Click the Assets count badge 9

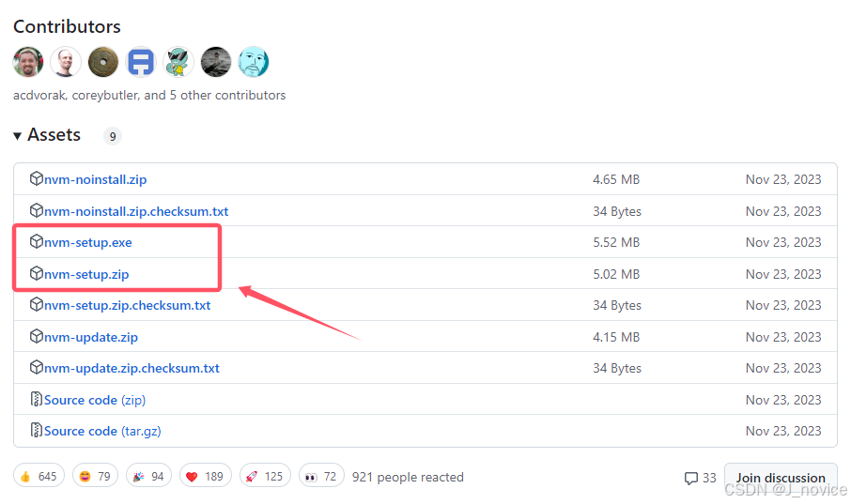113,136
